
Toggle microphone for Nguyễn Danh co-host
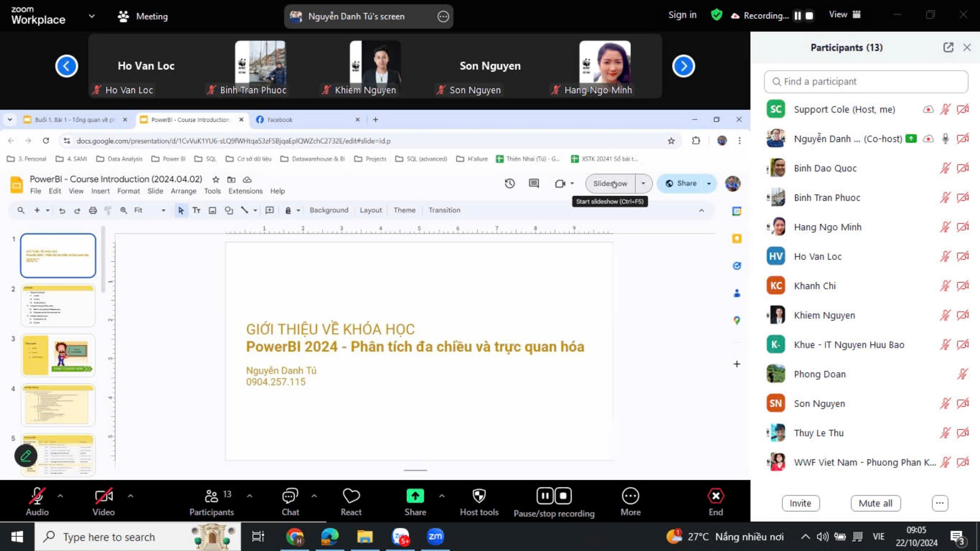tap(945, 139)
